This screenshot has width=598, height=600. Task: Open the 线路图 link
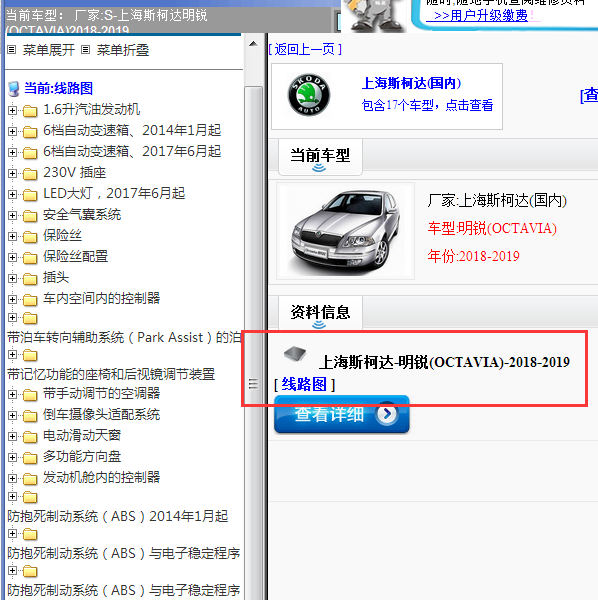click(304, 385)
